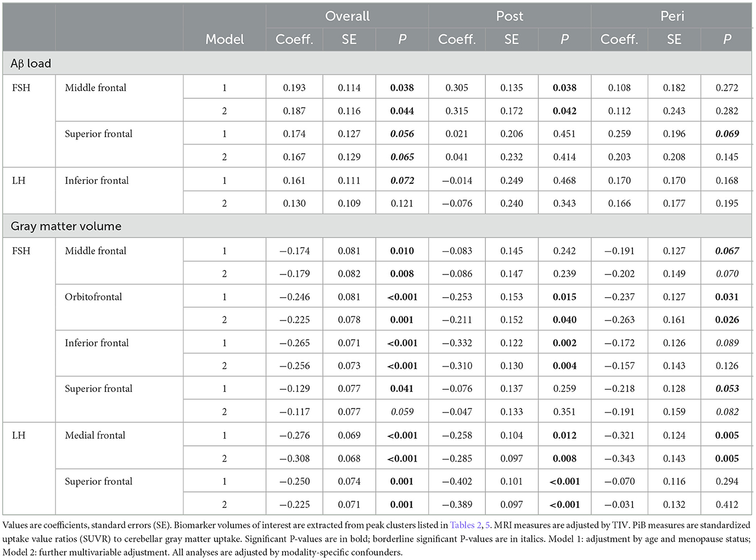
Task: Select the Medial frontal row label
Action: (95, 435)
